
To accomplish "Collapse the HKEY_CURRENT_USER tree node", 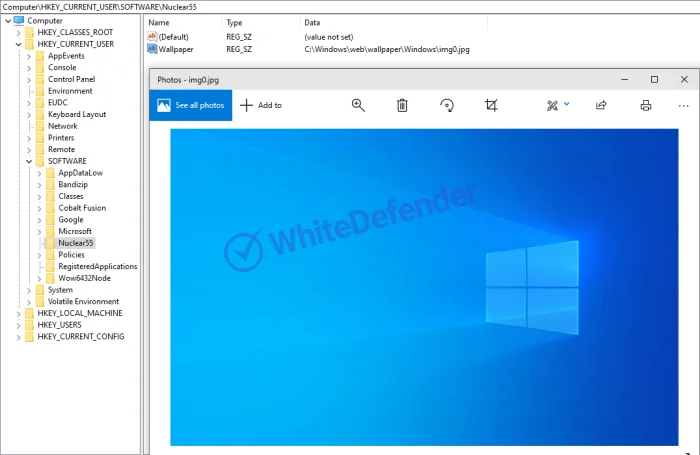I will [18, 44].
